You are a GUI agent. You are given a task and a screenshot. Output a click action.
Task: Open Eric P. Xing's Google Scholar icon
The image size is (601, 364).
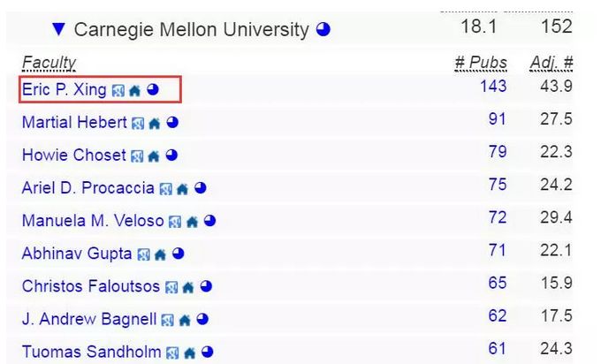pyautogui.click(x=118, y=91)
